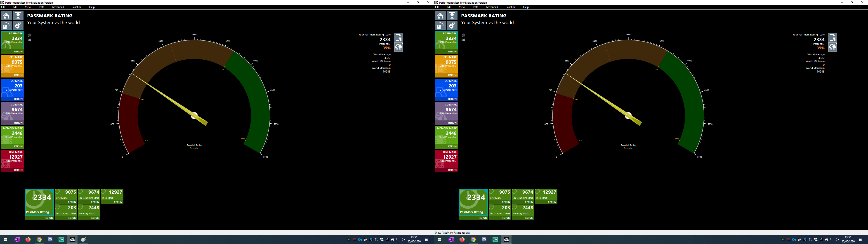The width and height of the screenshot is (868, 244).
Task: Click large PassMark Rating tile in left window
Action: 39,203
